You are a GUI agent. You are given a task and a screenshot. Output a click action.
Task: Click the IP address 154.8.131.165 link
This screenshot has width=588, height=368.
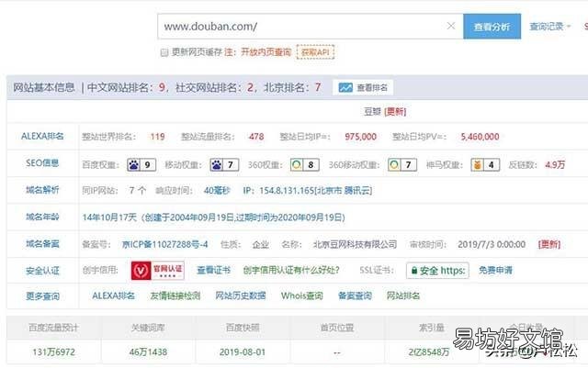click(308, 190)
